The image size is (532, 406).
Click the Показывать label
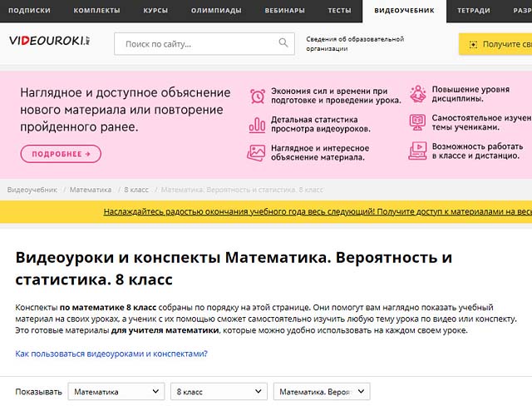[x=39, y=392]
